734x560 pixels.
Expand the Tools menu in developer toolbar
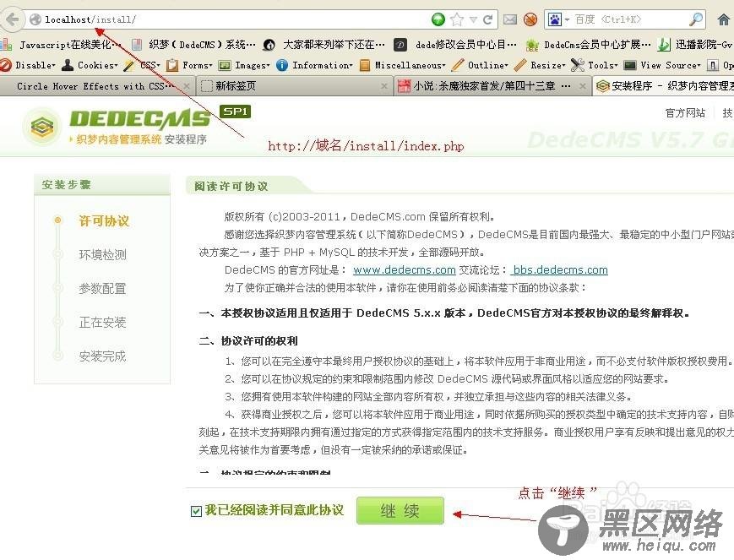click(x=595, y=65)
